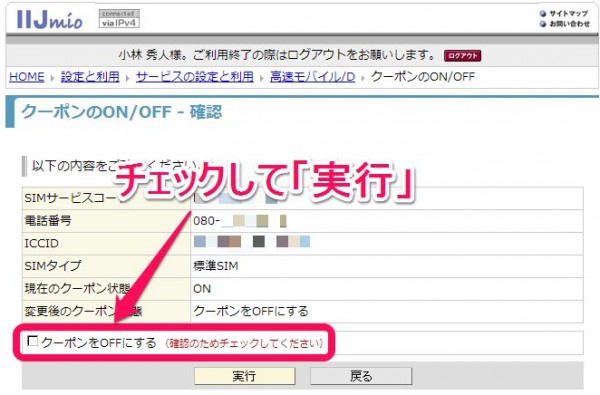Open the 設定と利用 breadcrumb link
The height and width of the screenshot is (395, 600).
90,77
